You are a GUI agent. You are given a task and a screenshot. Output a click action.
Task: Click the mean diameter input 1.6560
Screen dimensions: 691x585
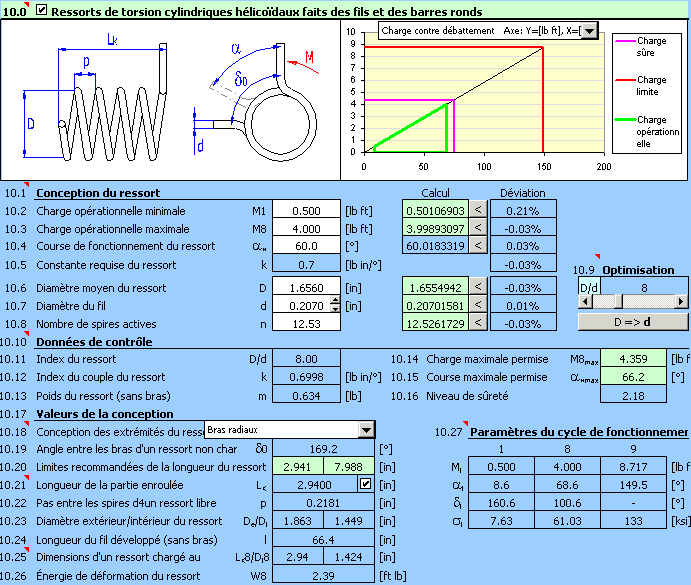pos(306,287)
